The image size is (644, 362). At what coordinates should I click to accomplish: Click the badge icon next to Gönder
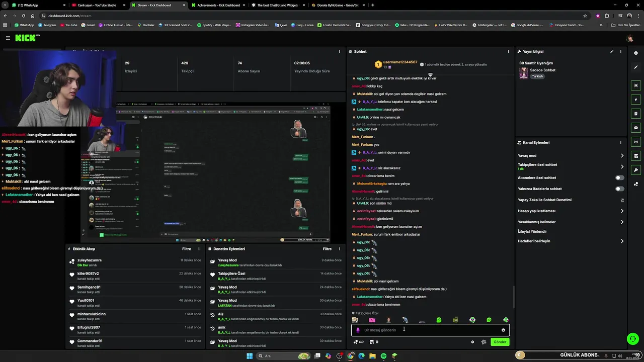click(484, 342)
